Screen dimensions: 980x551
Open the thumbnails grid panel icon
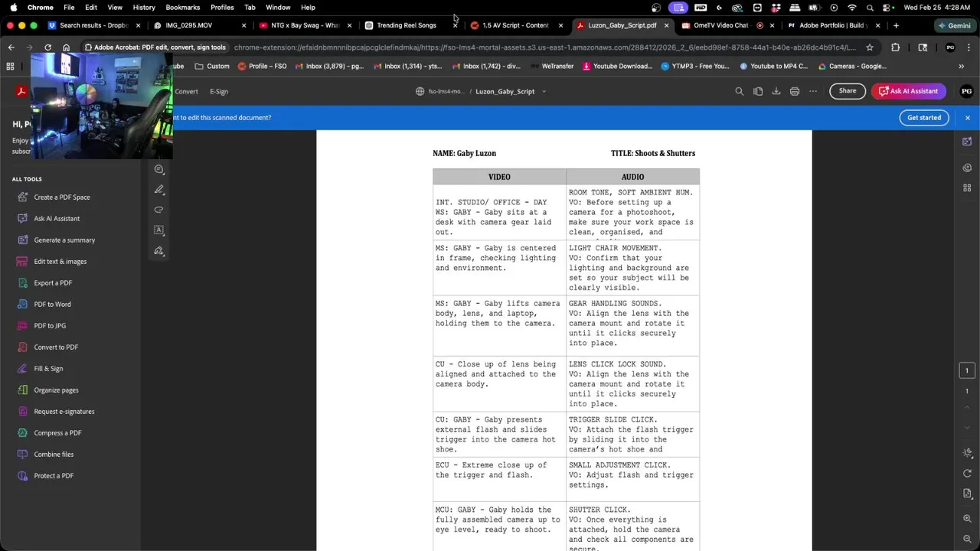pos(967,188)
